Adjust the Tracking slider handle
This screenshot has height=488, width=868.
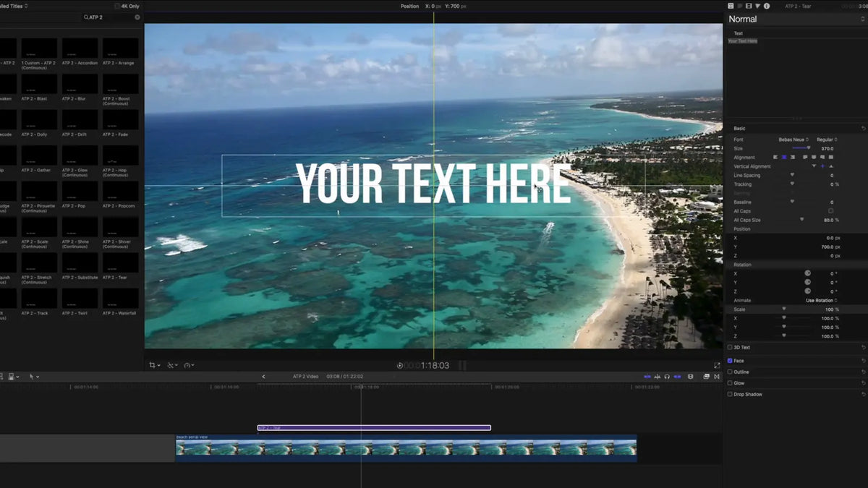point(792,184)
